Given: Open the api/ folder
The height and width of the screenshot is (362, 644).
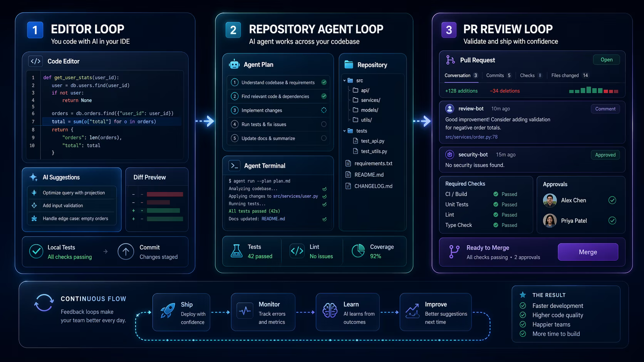Looking at the screenshot, I should coord(361,90).
